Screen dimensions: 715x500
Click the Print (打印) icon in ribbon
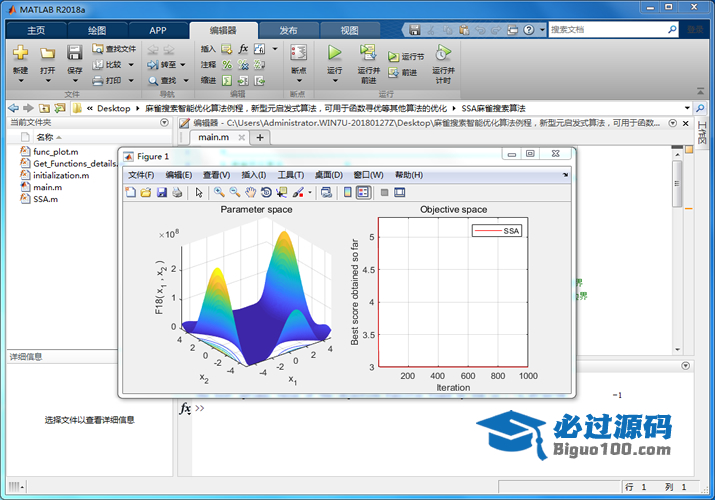click(98, 81)
